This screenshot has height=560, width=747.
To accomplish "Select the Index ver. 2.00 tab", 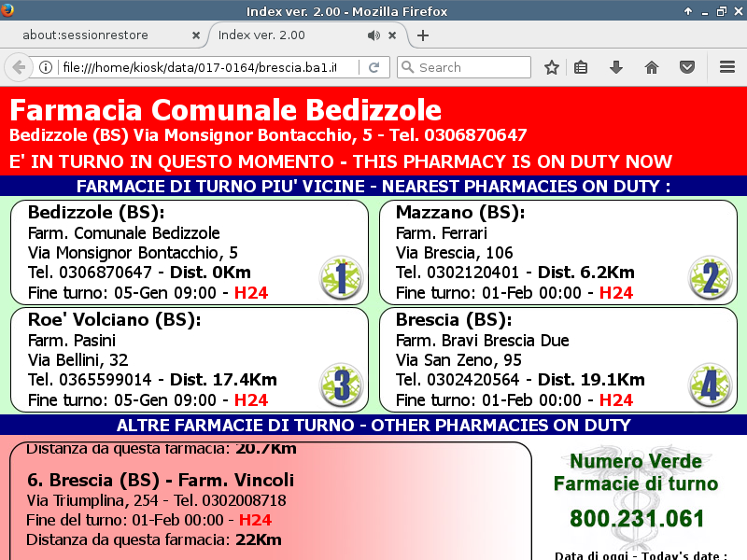I will (280, 35).
